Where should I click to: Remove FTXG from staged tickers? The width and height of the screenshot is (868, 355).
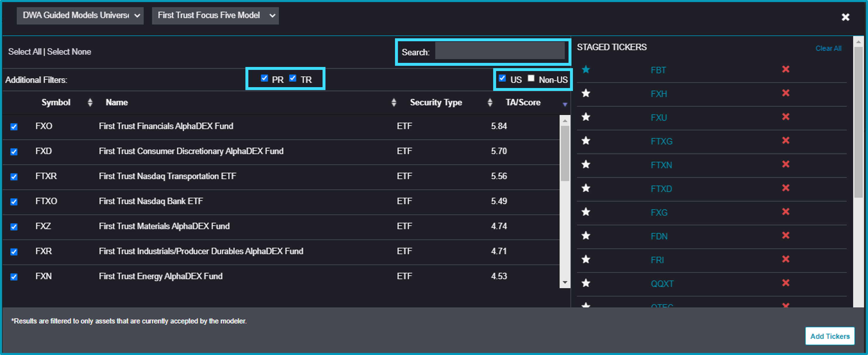pos(786,140)
